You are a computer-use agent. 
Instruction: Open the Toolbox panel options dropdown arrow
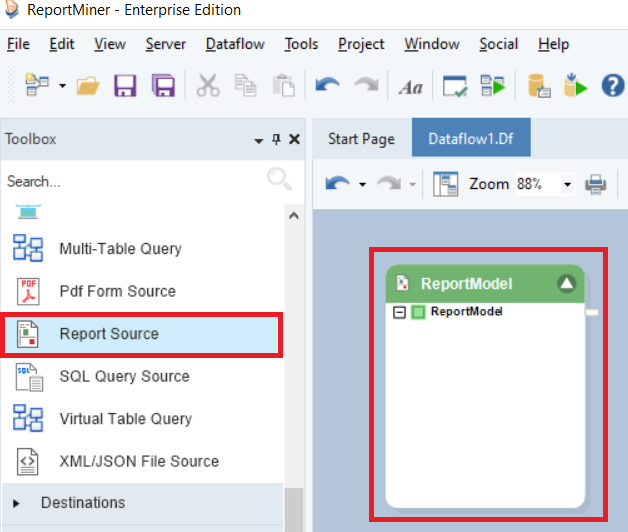(259, 141)
